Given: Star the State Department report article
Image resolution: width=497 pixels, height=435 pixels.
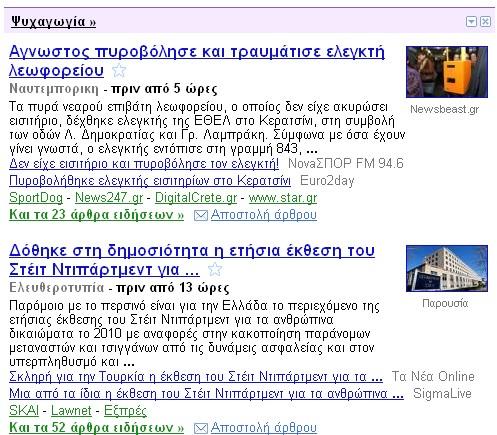Looking at the screenshot, I should pos(215,269).
